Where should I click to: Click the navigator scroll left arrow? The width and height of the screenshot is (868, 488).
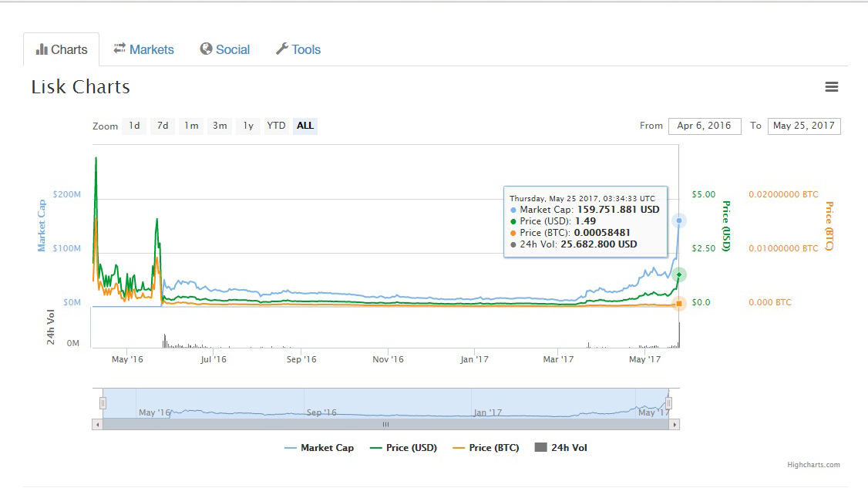(x=97, y=425)
